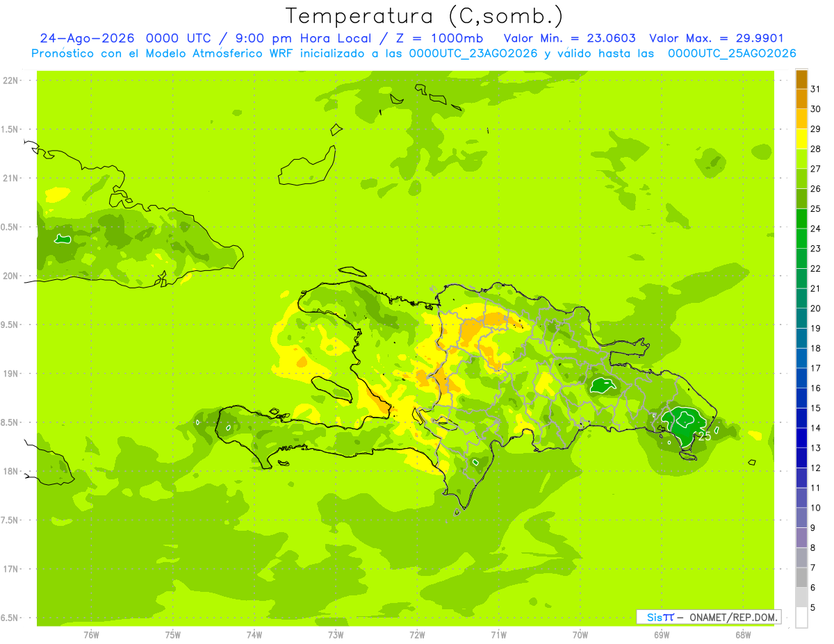The image size is (834, 644).
Task: Click the '71W' longitude label
Action: tap(498, 634)
